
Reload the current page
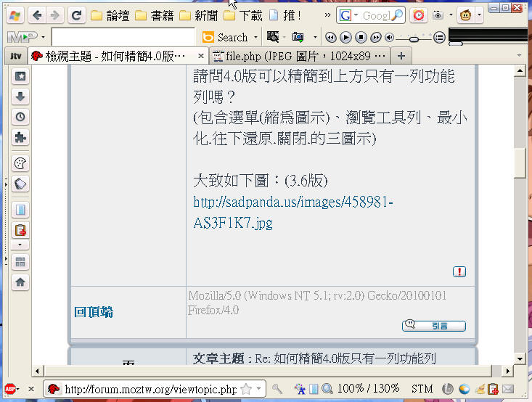click(77, 15)
